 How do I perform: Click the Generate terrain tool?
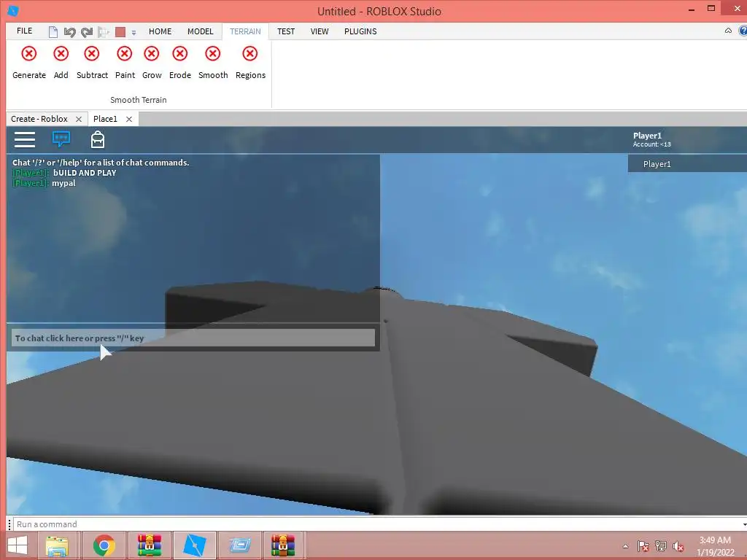pyautogui.click(x=29, y=63)
